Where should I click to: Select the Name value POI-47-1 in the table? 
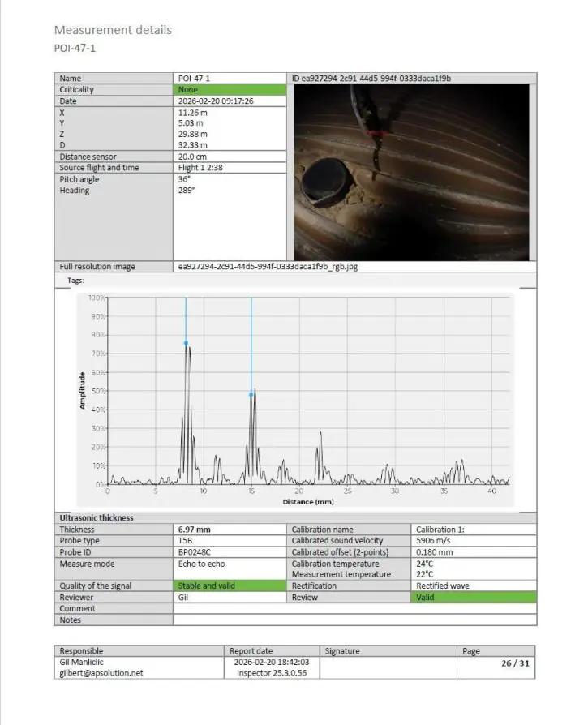click(x=194, y=78)
